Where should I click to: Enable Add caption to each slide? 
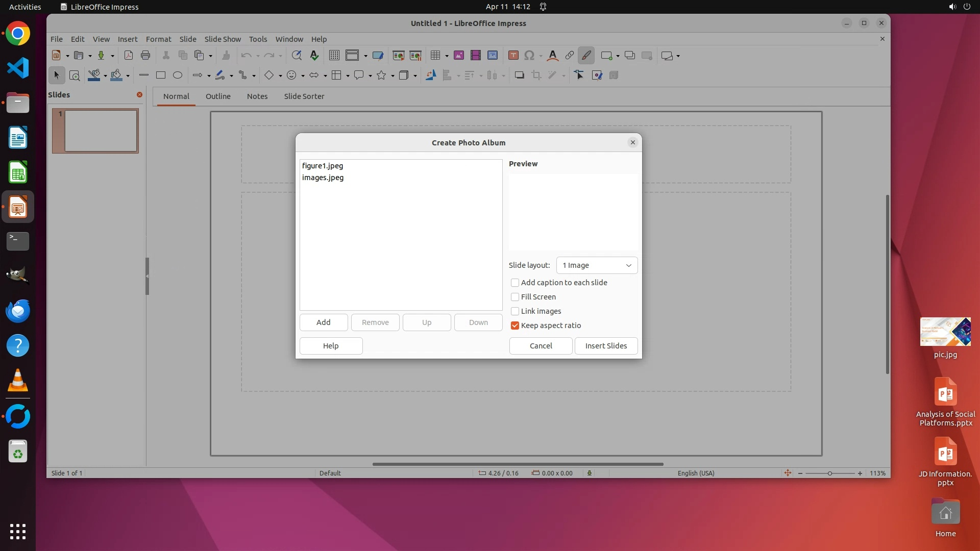(515, 283)
